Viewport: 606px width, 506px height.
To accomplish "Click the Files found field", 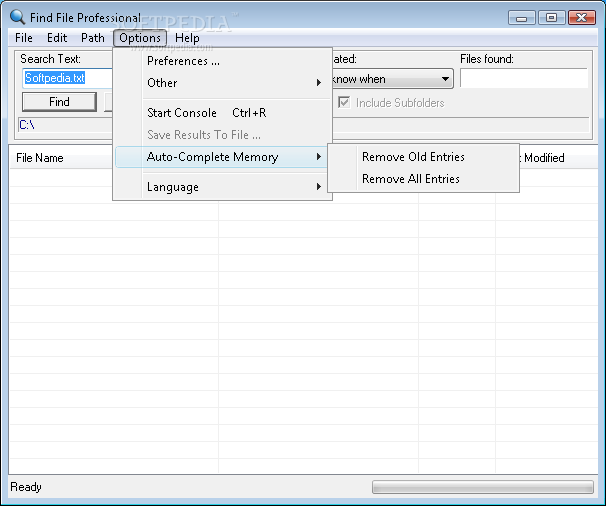I will 524,78.
